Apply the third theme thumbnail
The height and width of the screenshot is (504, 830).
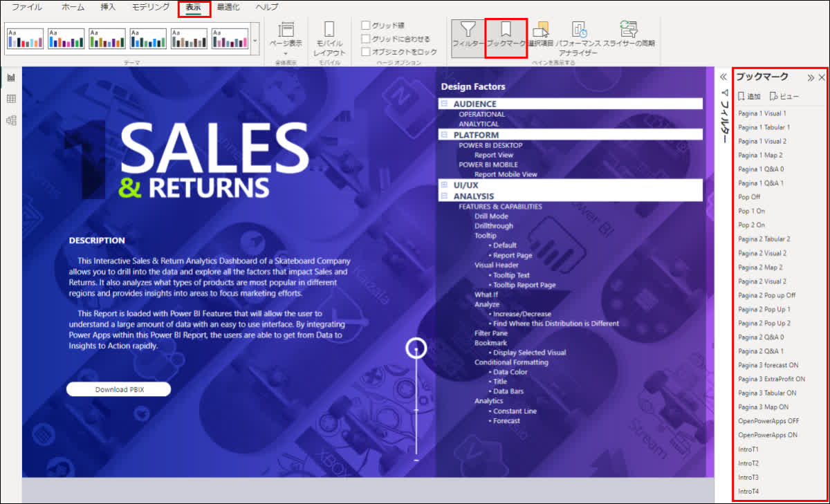click(x=107, y=39)
